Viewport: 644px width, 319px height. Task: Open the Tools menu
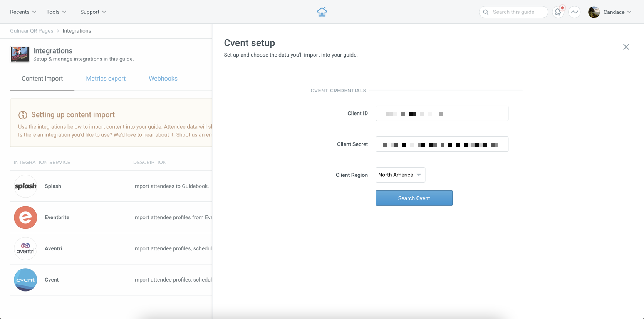pos(56,12)
